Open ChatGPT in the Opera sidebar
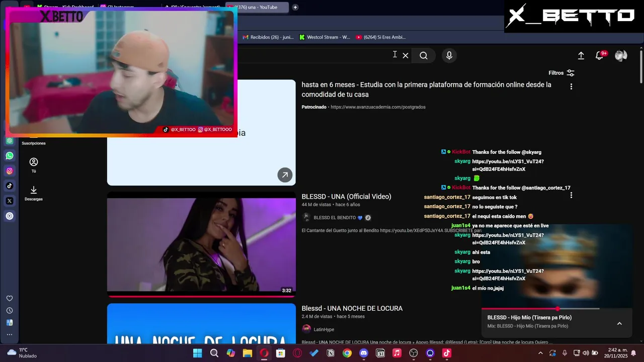This screenshot has width=644, height=362. (10, 141)
